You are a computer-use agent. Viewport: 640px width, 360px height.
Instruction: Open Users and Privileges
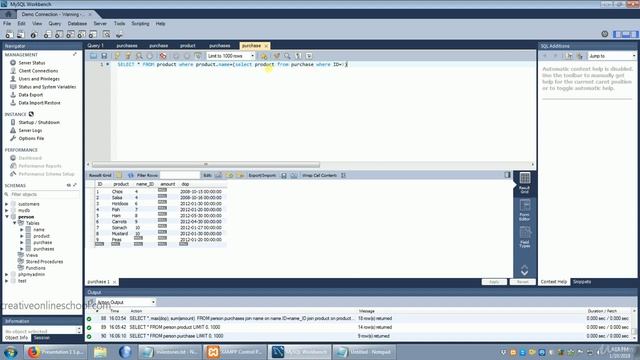[39, 79]
